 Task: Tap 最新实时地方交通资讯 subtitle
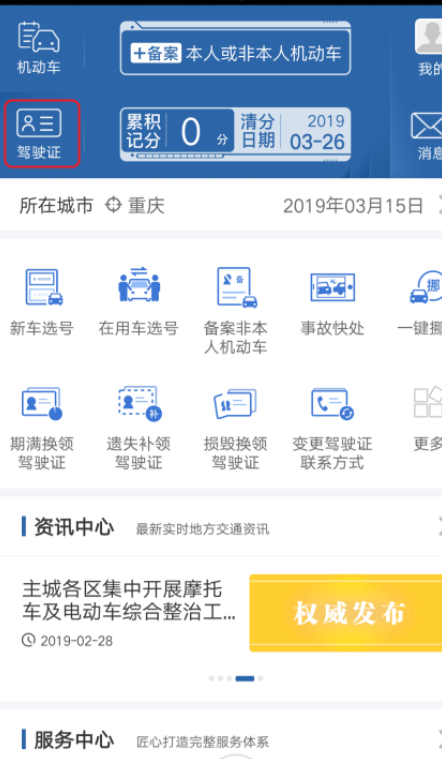202,529
